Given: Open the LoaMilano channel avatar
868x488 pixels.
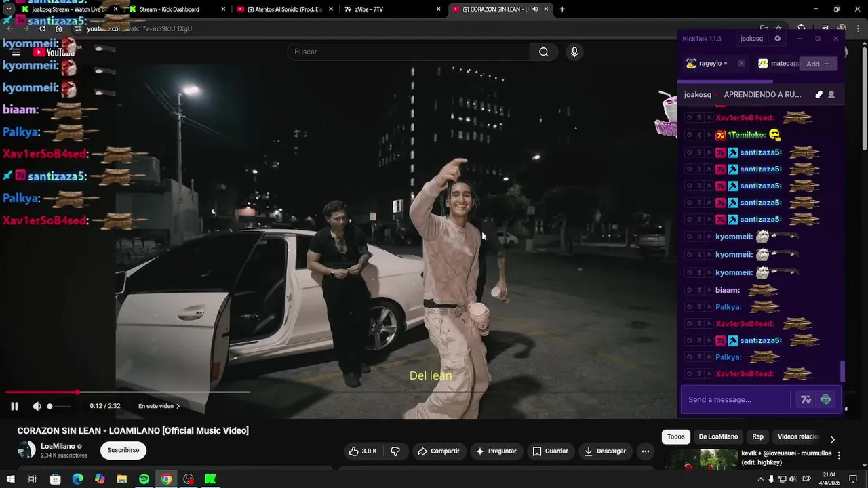Looking at the screenshot, I should [x=26, y=450].
